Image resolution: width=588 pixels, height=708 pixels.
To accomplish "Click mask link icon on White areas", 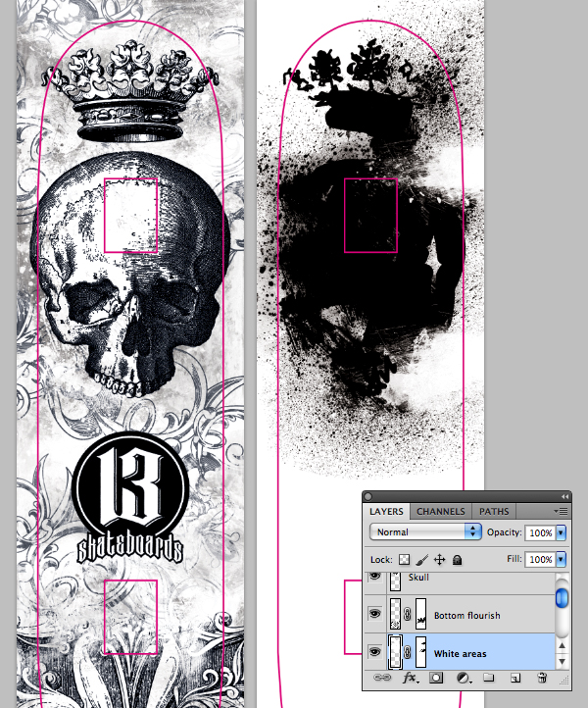I will pyautogui.click(x=408, y=652).
